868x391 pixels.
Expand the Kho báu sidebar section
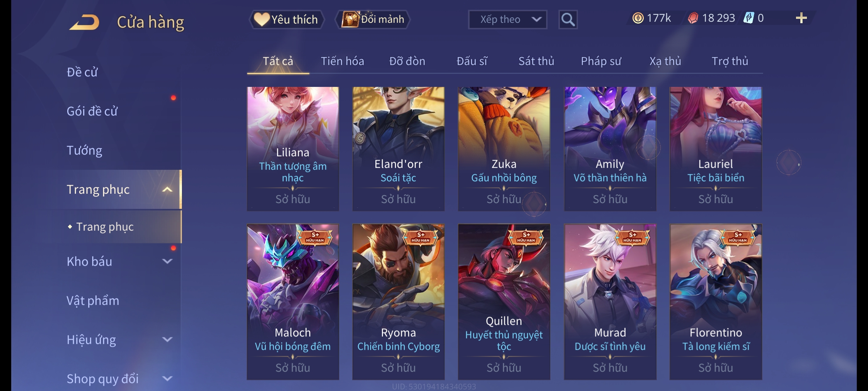(x=167, y=261)
